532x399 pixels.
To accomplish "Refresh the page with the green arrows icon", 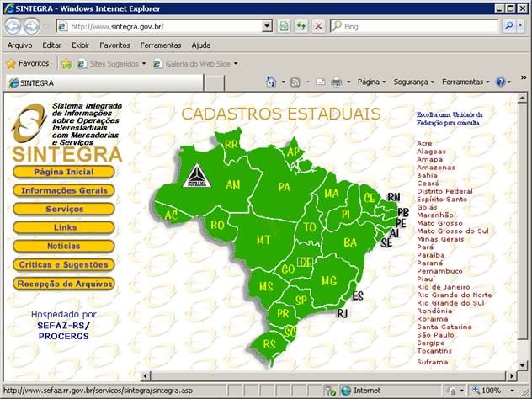I will (x=301, y=26).
